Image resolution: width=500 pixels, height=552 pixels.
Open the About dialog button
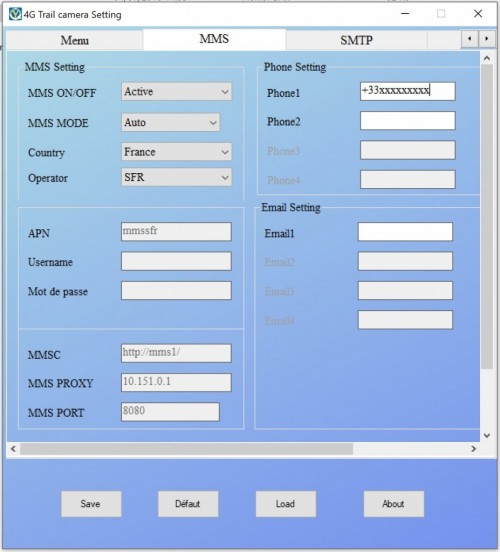click(394, 504)
